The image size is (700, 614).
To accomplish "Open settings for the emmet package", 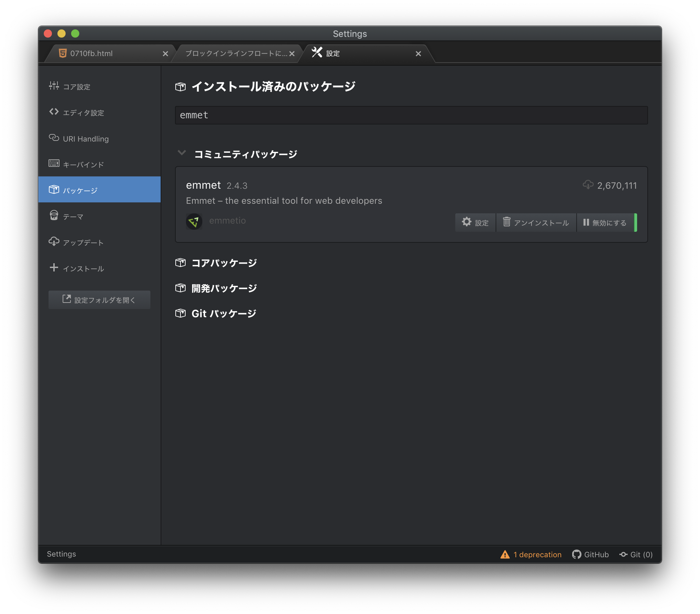I will pos(475,222).
